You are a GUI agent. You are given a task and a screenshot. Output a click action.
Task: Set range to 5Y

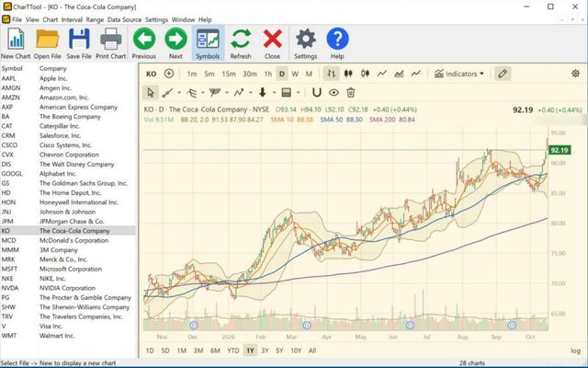coord(279,351)
